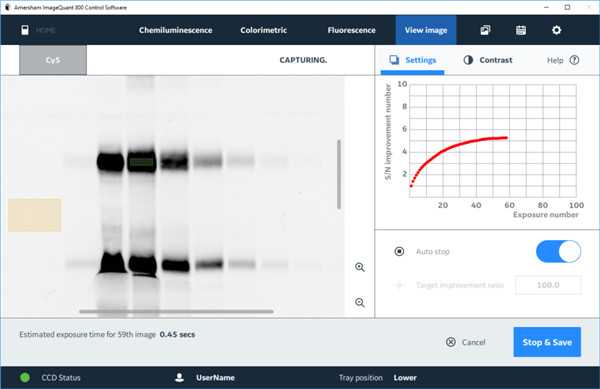Open the calendar schedule icon

coord(521,30)
